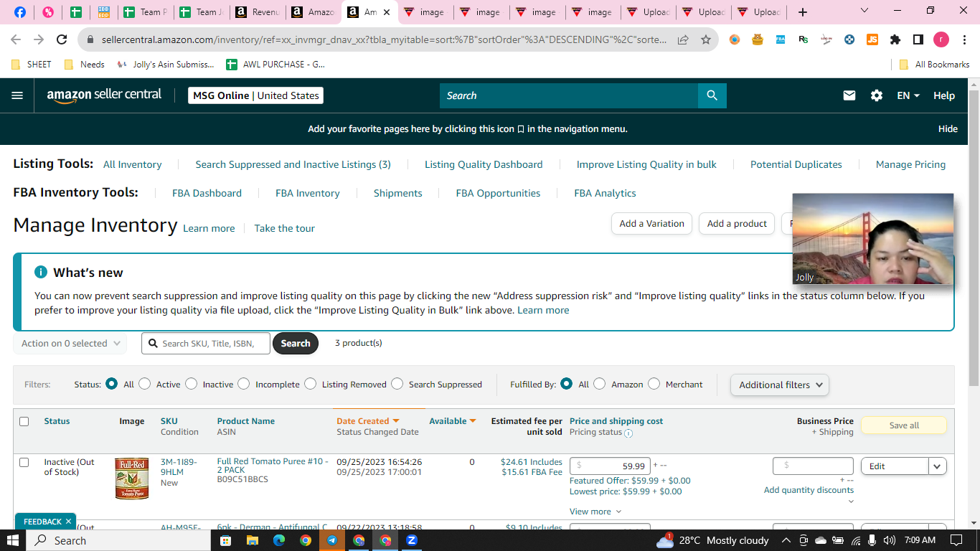The image size is (980, 551).
Task: Open the Edit button dropdown arrow for Tomato Puree
Action: (938, 466)
